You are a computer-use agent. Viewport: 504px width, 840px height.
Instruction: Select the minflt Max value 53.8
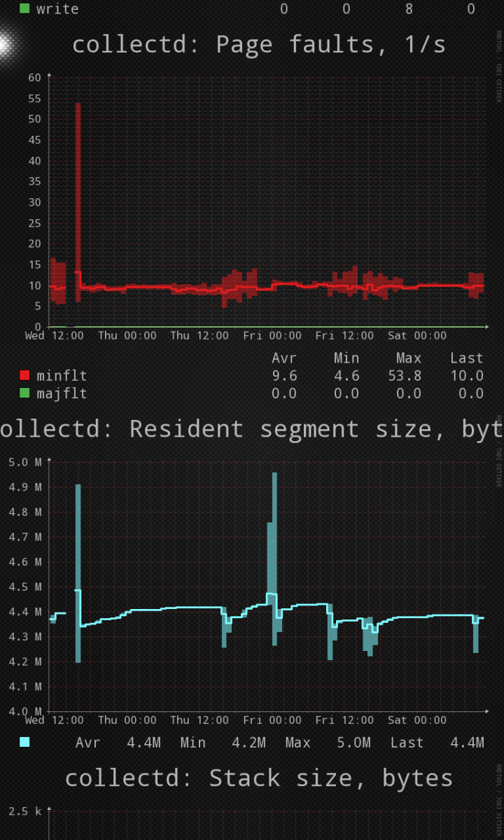tap(405, 376)
